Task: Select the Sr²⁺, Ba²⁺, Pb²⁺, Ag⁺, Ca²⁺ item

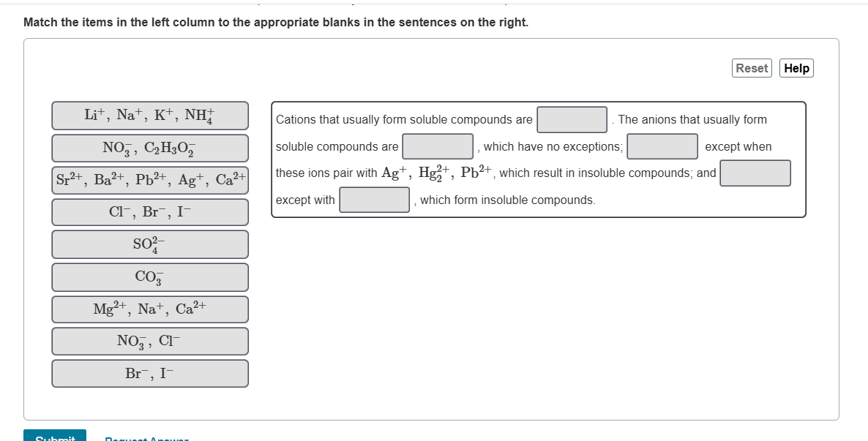Action: [149, 178]
